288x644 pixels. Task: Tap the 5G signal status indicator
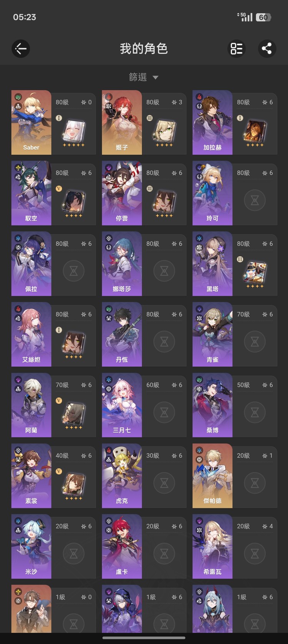[245, 17]
